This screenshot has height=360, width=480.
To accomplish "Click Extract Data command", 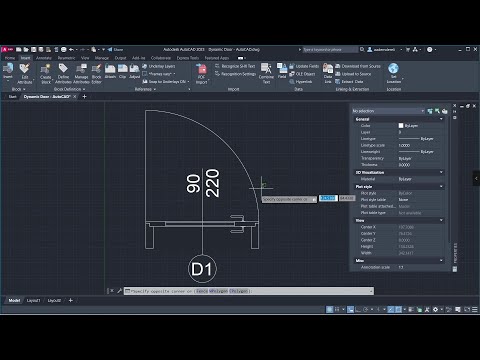I will point(349,81).
